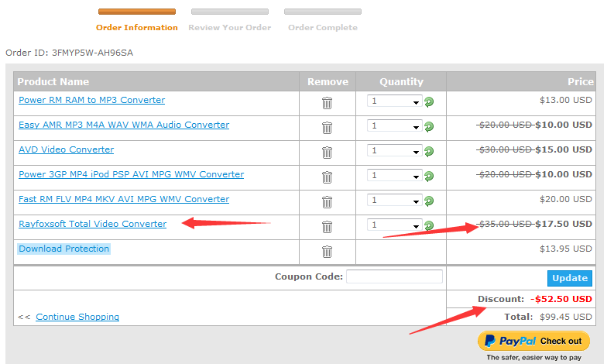This screenshot has width=614, height=364.
Task: Click the Download Protection link
Action: click(x=63, y=249)
